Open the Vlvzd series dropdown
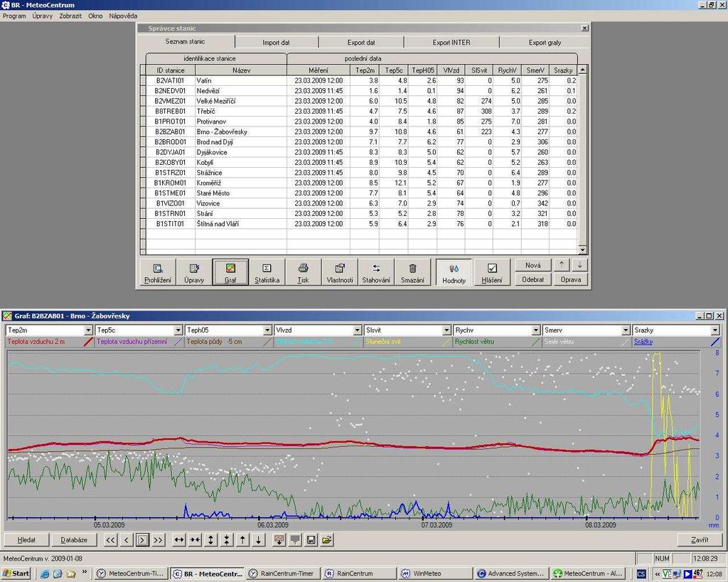 [x=357, y=330]
